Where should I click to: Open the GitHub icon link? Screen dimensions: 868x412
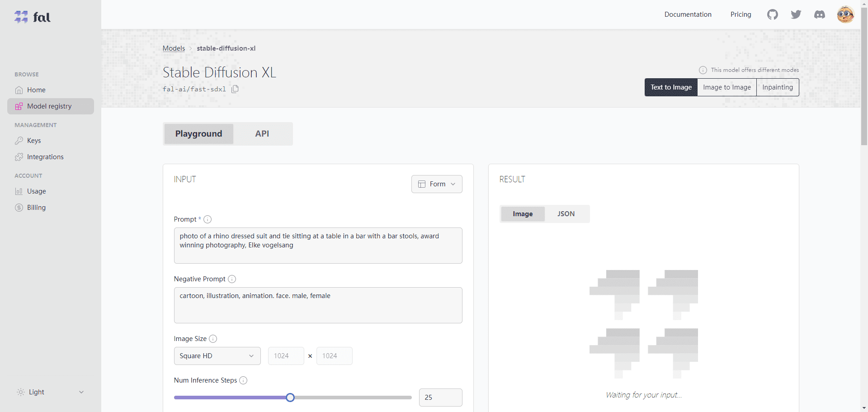(773, 14)
